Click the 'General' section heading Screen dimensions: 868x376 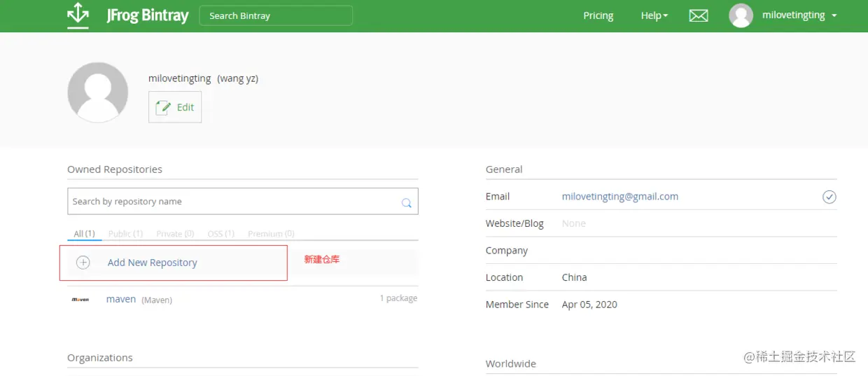tap(504, 169)
